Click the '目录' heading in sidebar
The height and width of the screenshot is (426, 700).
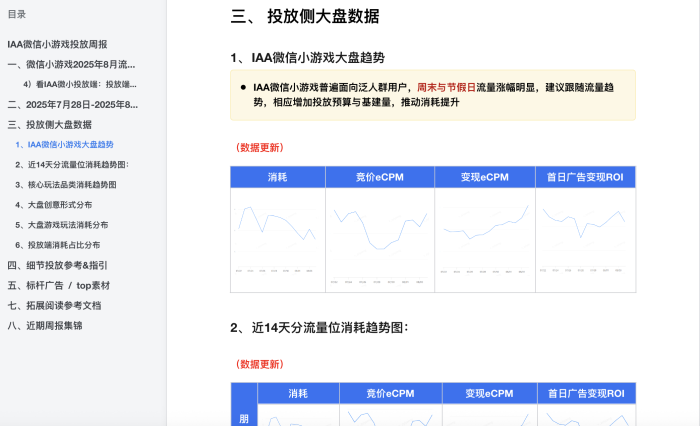click(x=17, y=14)
